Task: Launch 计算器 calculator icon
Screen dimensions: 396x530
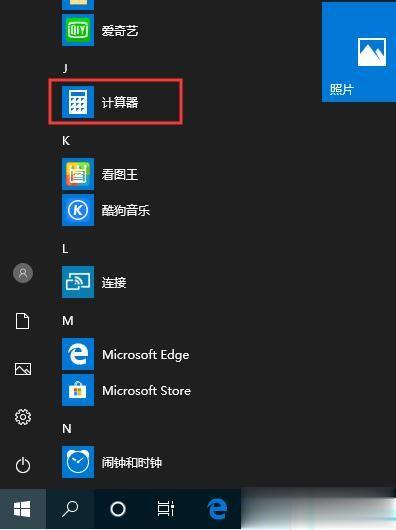Action: coord(78,102)
